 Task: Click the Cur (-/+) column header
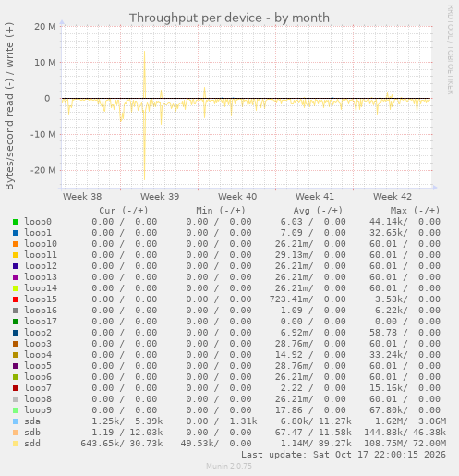[124, 211]
